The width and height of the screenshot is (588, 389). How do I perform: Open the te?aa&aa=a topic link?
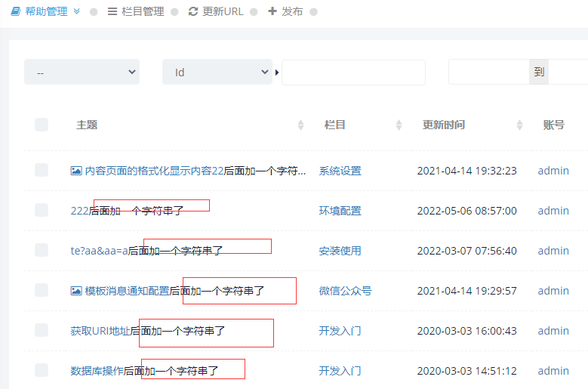click(x=100, y=251)
